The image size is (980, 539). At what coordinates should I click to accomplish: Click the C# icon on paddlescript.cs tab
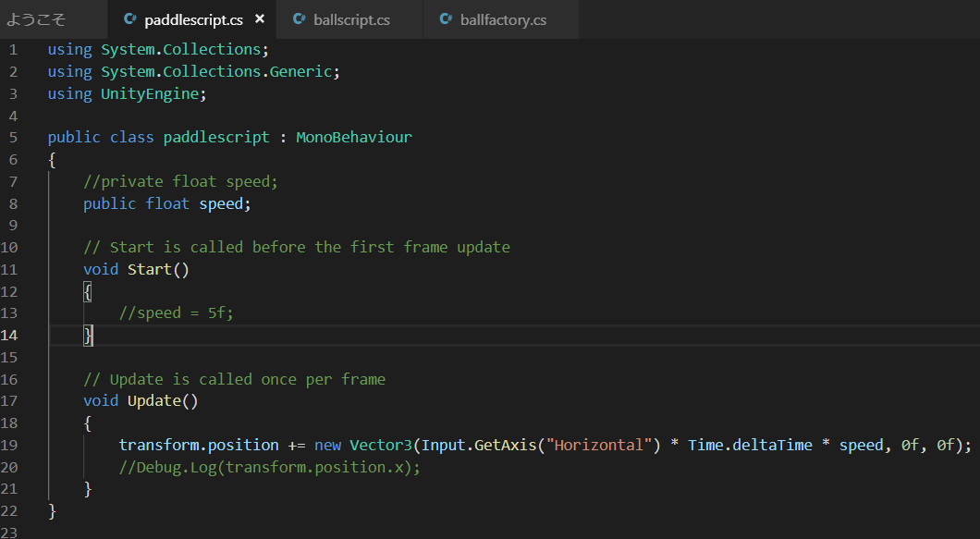(x=129, y=19)
